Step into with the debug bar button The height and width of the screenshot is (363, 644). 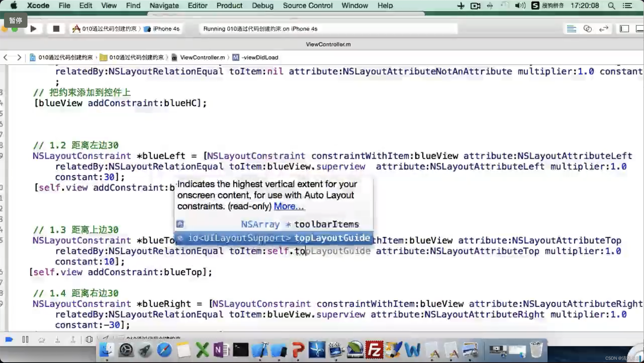coord(57,340)
